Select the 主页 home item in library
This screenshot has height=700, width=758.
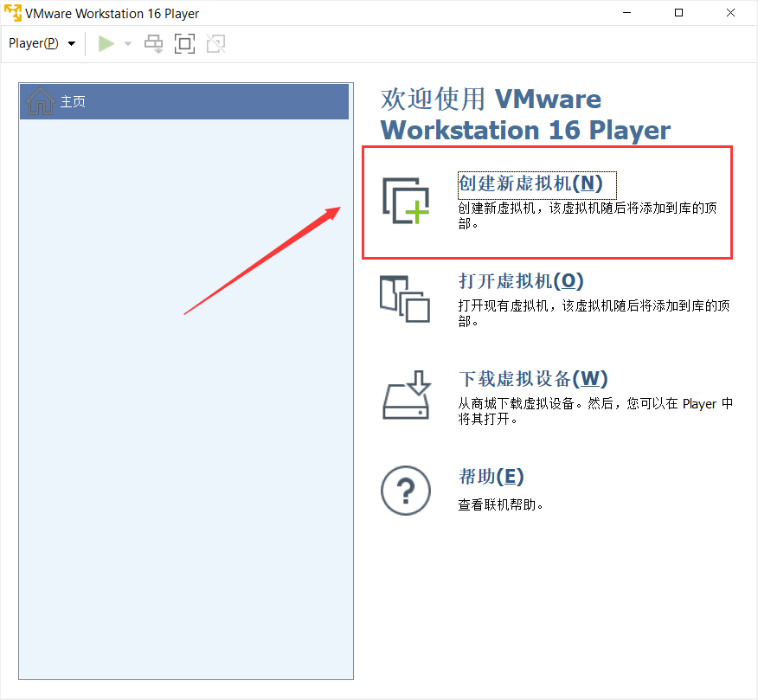pyautogui.click(x=184, y=101)
